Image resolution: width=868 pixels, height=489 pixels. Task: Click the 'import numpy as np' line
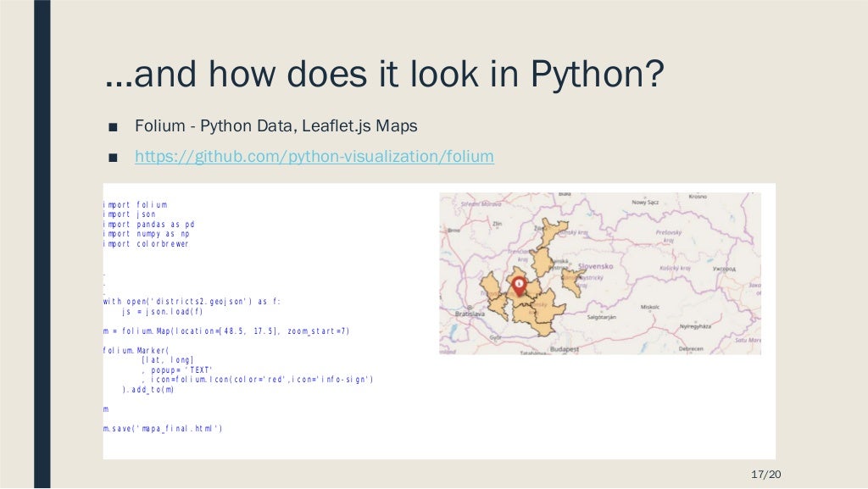click(x=147, y=234)
